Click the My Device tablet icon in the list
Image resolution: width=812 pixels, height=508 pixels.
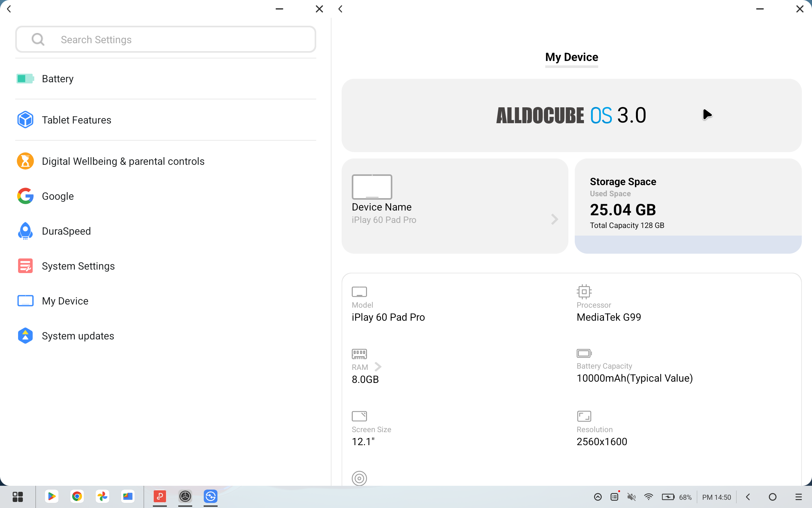click(x=25, y=301)
